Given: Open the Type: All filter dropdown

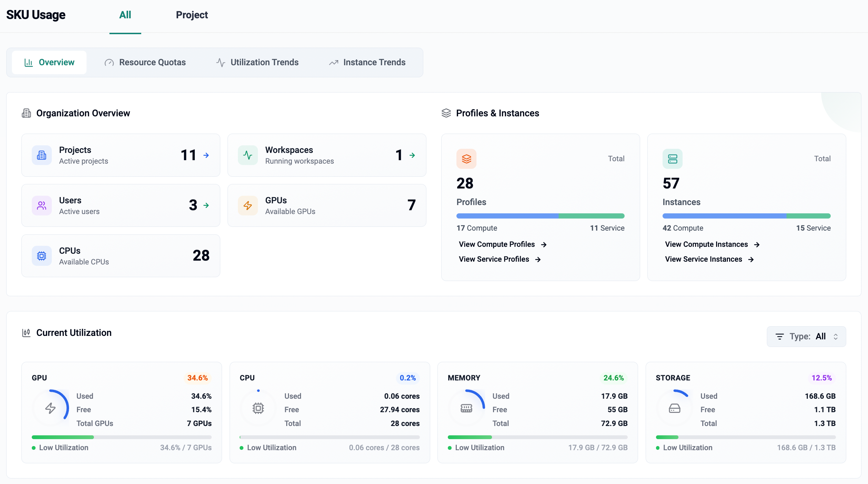Looking at the screenshot, I should click(x=806, y=337).
